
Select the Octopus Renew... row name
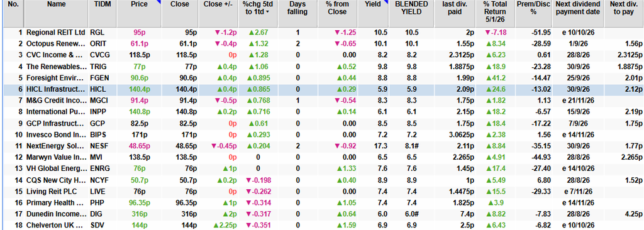(56, 43)
